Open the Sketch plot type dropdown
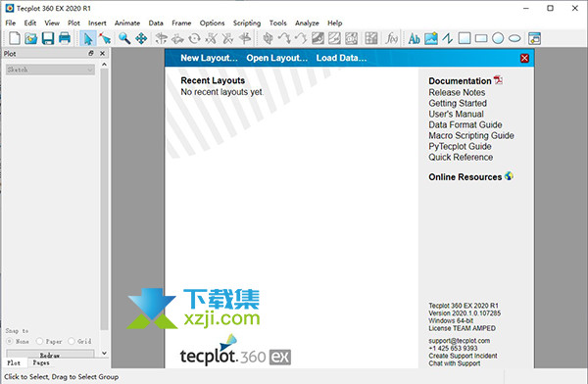This screenshot has width=588, height=384. coord(50,70)
